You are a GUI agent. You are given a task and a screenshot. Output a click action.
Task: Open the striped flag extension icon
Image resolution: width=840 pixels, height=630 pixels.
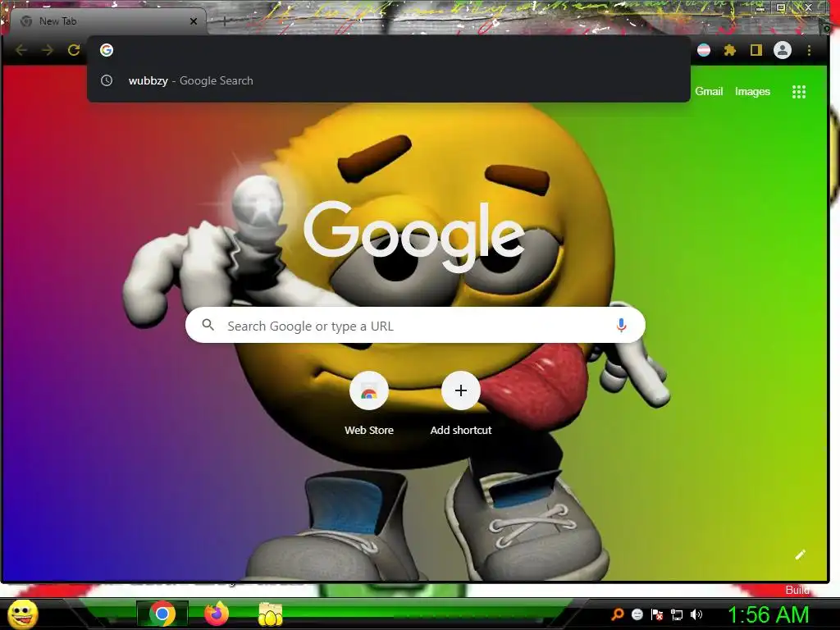point(703,50)
